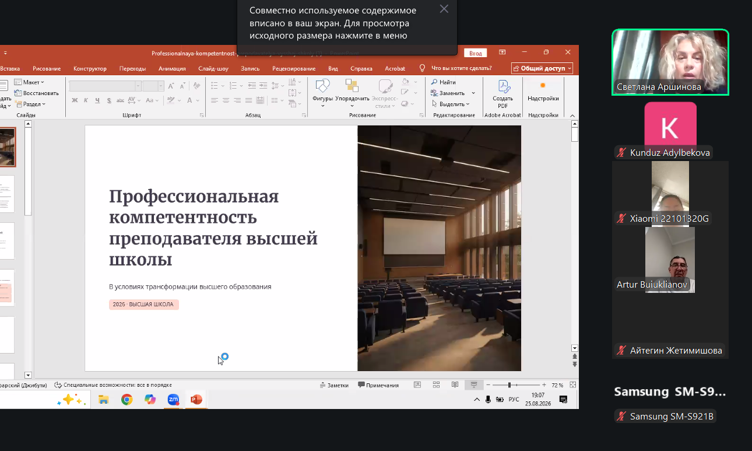The image size is (752, 451).
Task: Click the Bold (Ж) formatting icon
Action: coord(74,100)
